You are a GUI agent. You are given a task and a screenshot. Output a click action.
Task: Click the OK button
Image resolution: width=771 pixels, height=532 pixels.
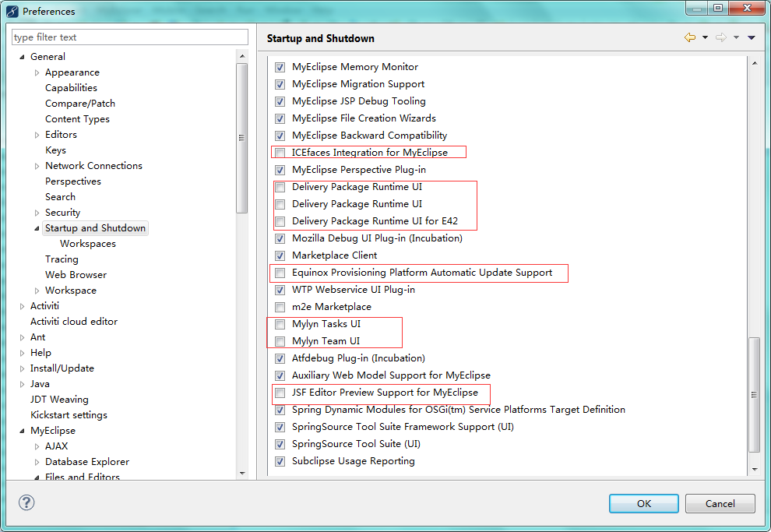coord(643,503)
